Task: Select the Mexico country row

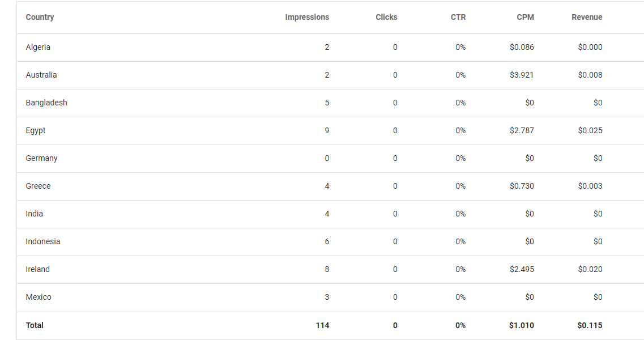Action: [x=330, y=297]
